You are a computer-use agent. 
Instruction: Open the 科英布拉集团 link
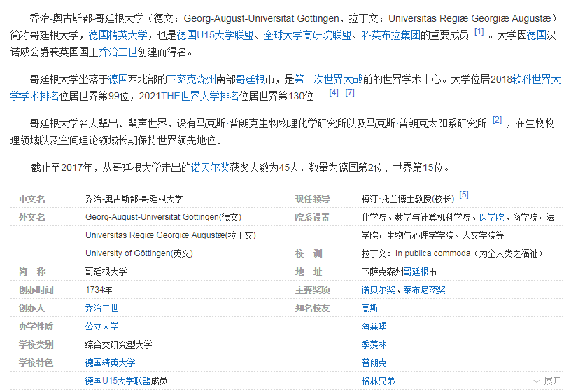pyautogui.click(x=390, y=36)
